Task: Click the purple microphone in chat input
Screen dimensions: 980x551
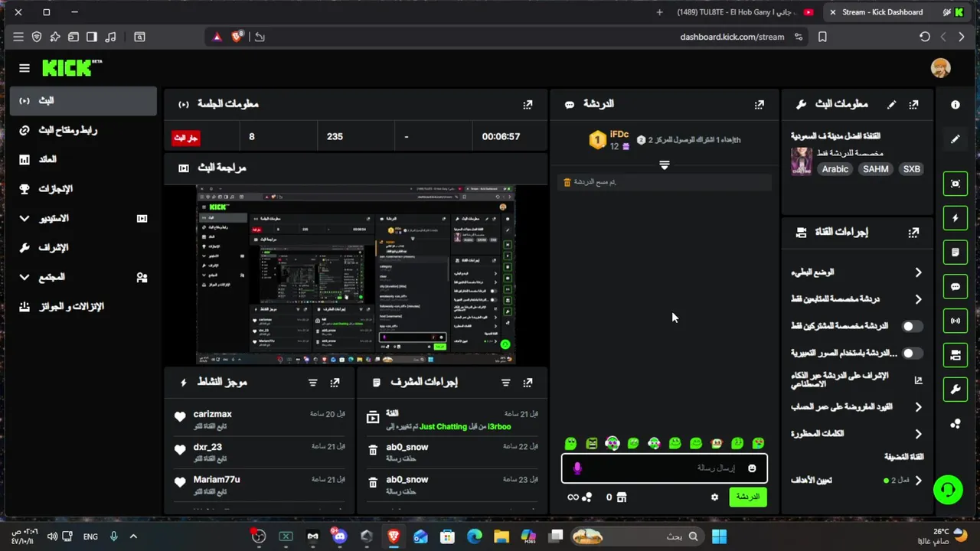Action: (x=577, y=468)
